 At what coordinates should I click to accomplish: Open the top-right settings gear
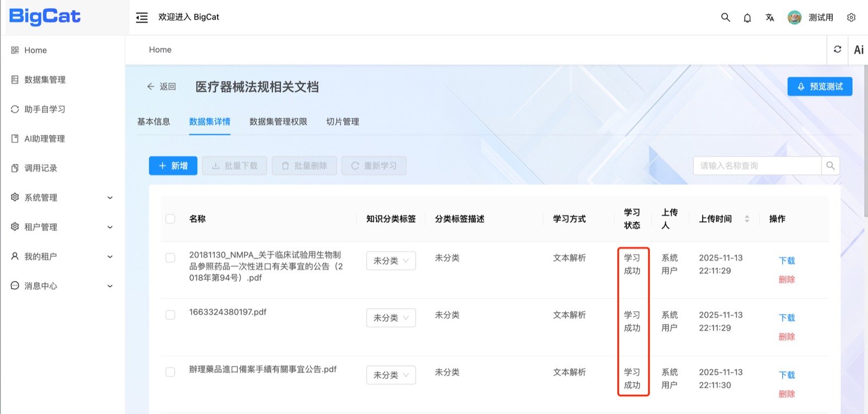click(x=851, y=17)
